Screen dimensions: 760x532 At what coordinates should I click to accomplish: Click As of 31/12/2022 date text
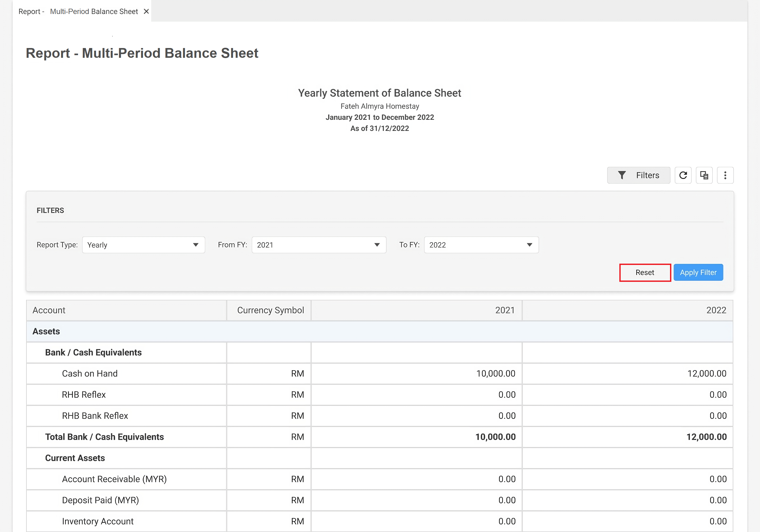pos(380,129)
